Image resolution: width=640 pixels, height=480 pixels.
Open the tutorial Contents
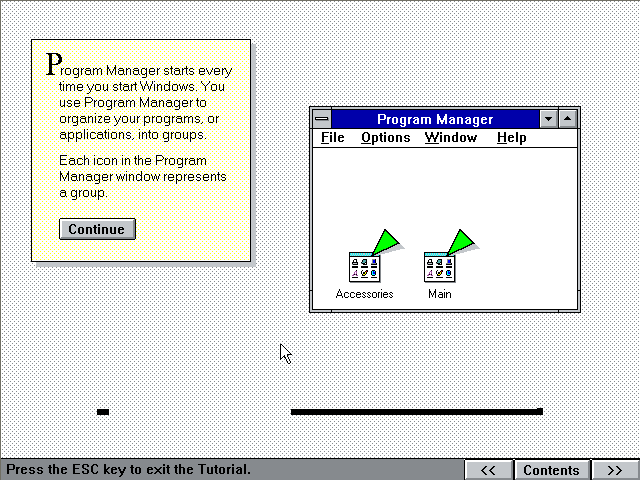(x=551, y=470)
